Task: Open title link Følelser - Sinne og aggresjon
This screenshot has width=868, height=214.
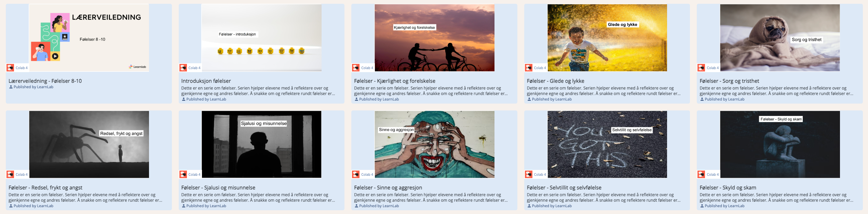Action: point(388,188)
